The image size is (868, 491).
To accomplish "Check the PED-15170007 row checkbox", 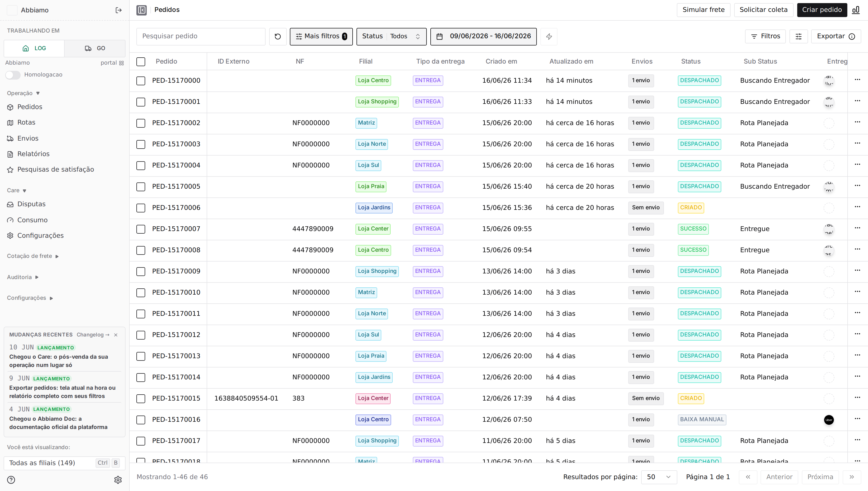I will [141, 229].
